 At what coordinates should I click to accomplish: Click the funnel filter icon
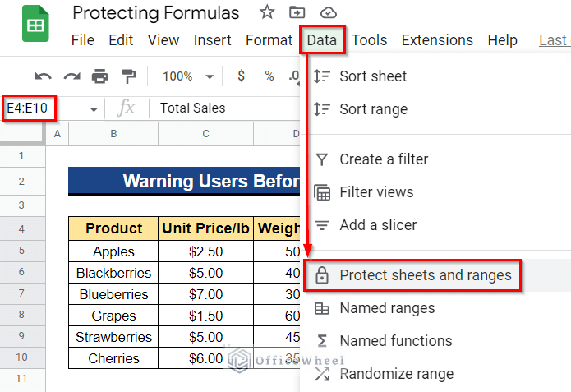[x=322, y=159]
